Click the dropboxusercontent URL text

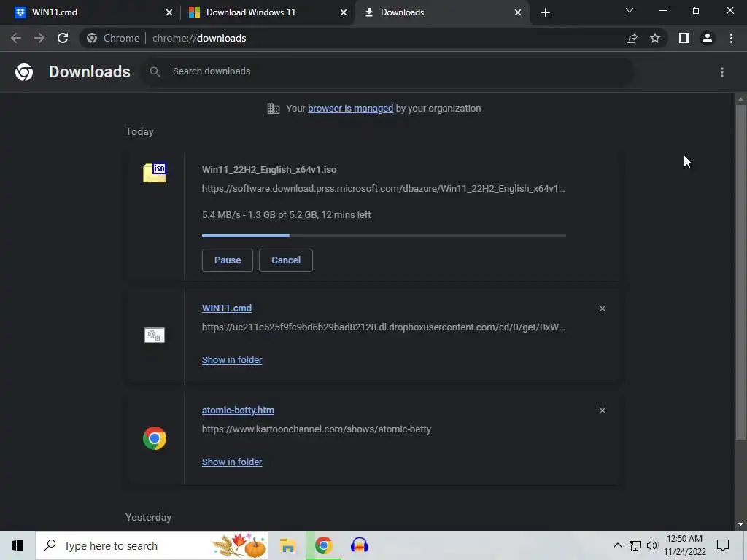[383, 327]
